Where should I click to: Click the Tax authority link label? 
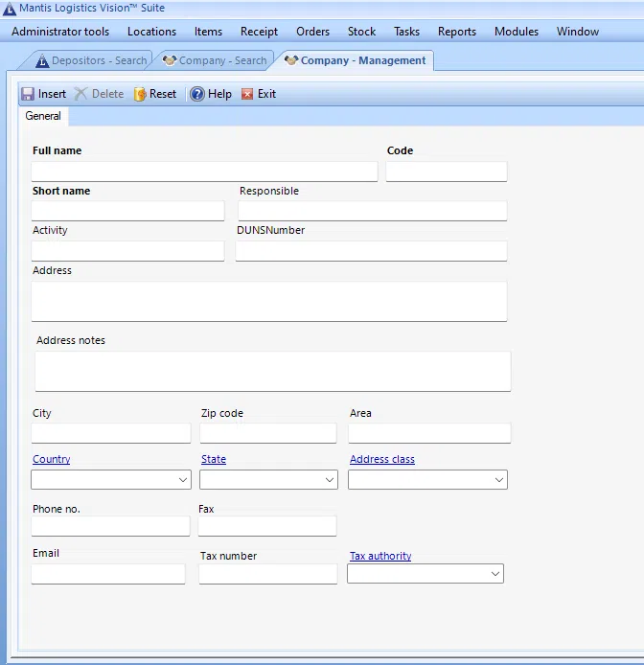[379, 556]
